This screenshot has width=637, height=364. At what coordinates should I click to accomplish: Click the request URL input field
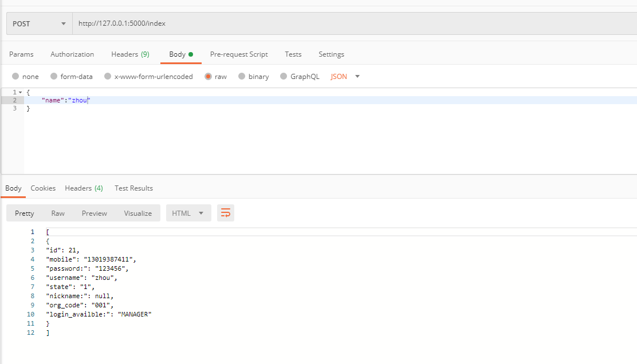tap(355, 23)
